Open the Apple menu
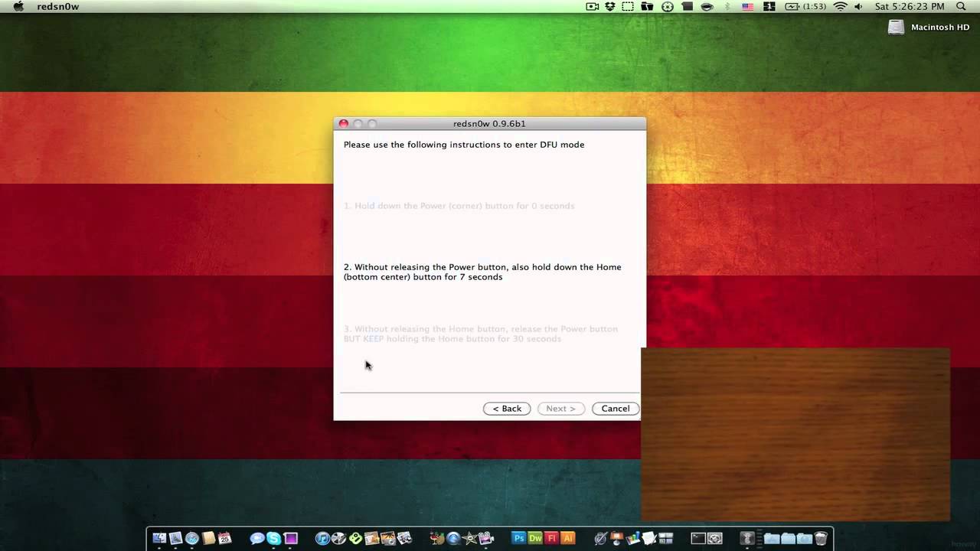Viewport: 980px width, 551px height. pos(18,6)
